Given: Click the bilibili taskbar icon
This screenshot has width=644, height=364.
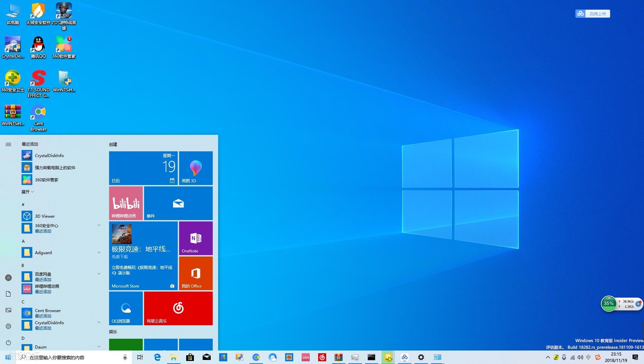Looking at the screenshot, I should (305, 357).
